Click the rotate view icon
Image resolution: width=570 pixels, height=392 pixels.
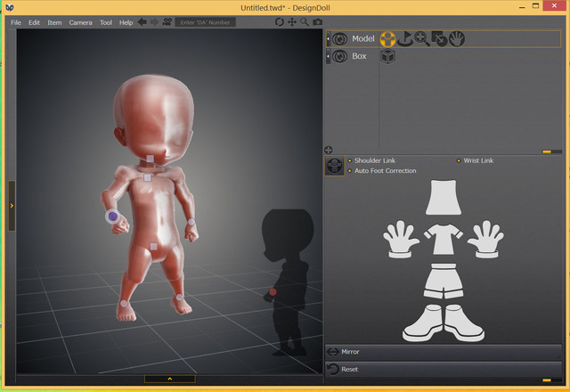coord(280,21)
